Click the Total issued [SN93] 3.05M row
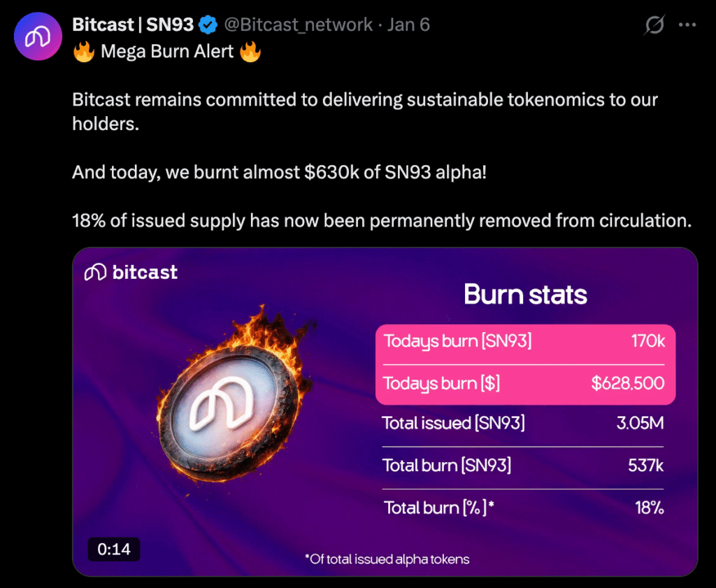This screenshot has width=716, height=588. 524,423
